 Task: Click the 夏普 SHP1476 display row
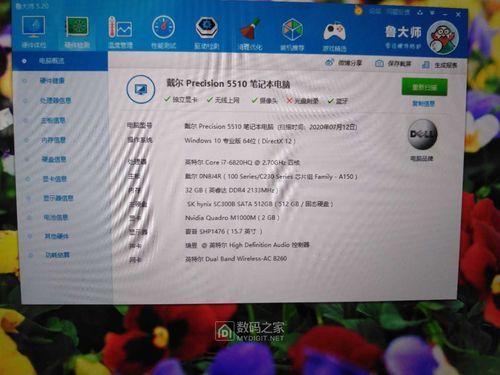224,231
